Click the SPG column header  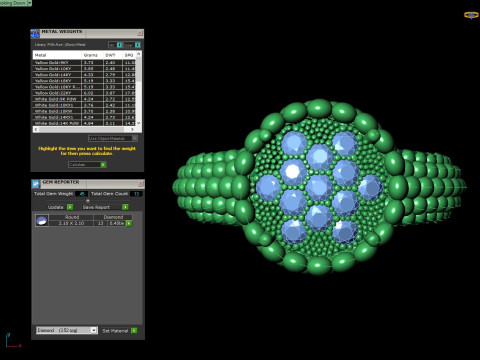[129, 55]
